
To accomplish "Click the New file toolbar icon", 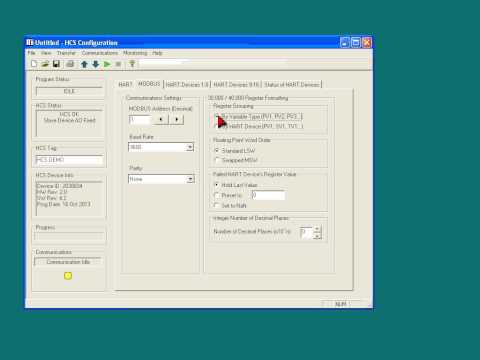I will [x=34, y=64].
